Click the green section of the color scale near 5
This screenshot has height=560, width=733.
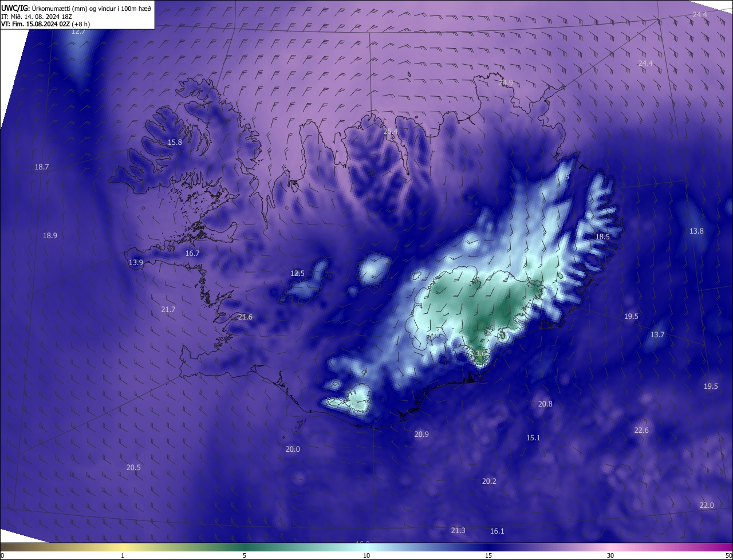point(245,547)
